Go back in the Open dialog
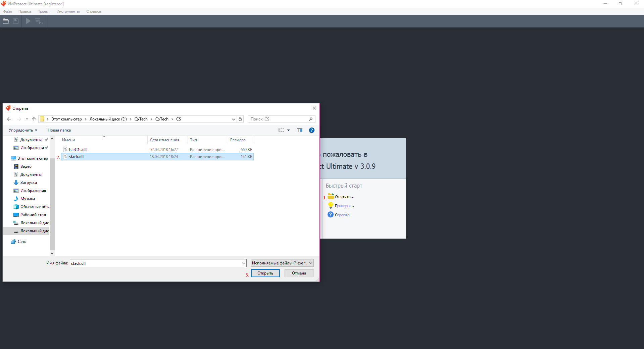Screen dimensions: 644x349 [x=9, y=119]
